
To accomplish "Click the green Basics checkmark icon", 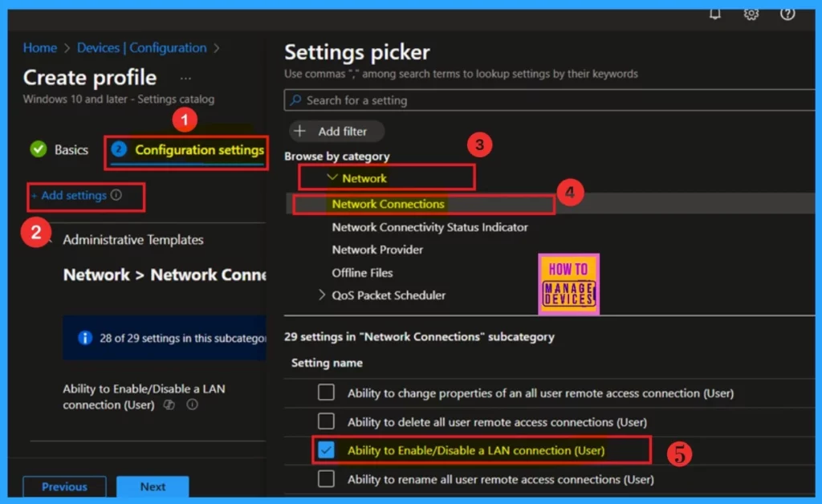I will (39, 149).
